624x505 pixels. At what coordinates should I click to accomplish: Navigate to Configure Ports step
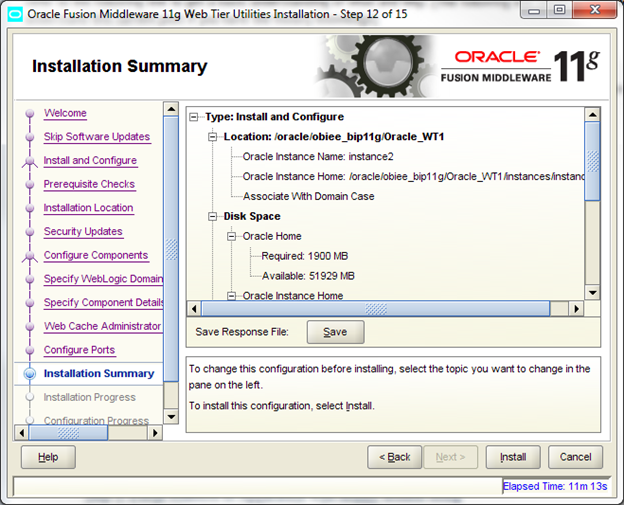[79, 350]
